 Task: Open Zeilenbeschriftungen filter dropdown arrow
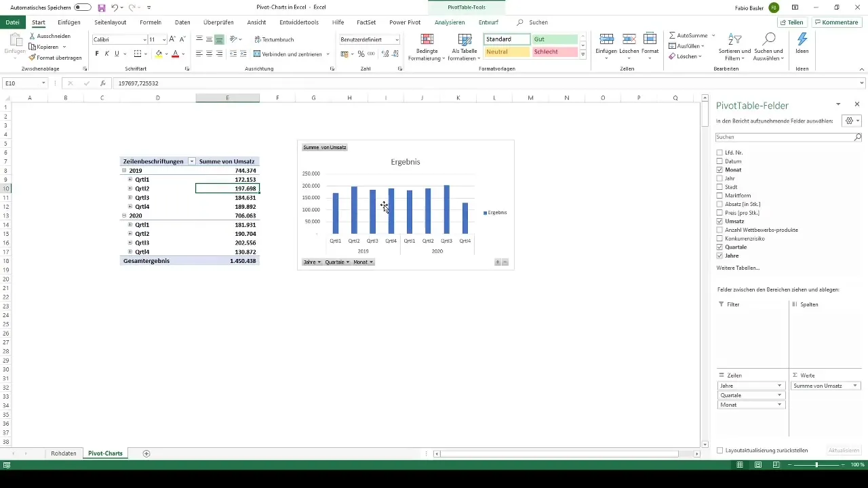click(192, 161)
